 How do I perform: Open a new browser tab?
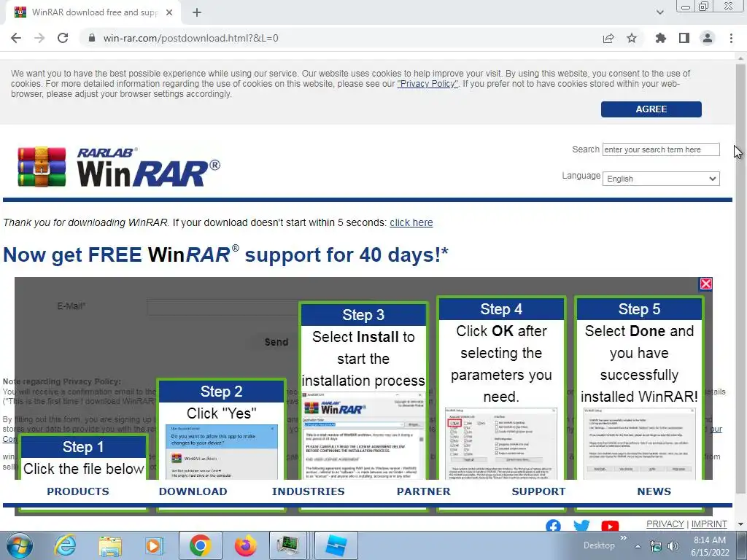[x=197, y=12]
